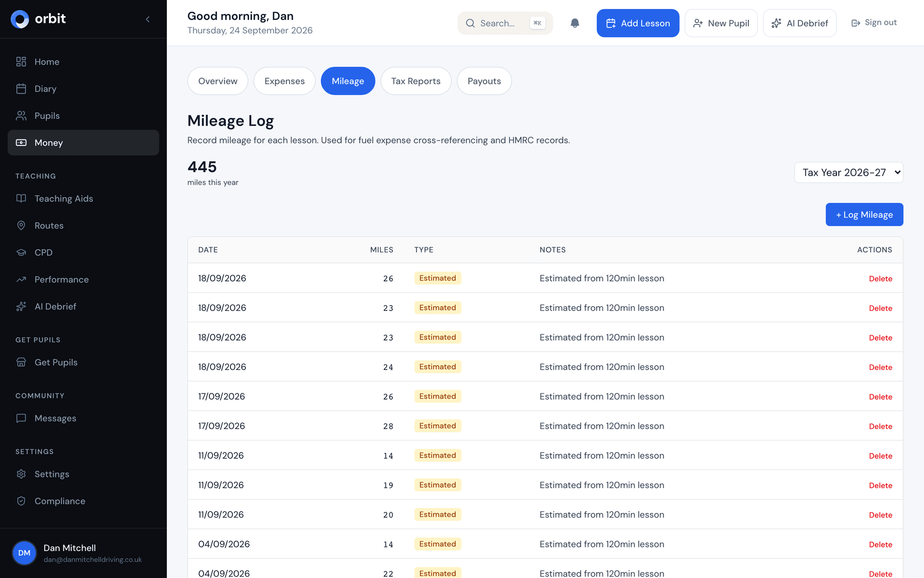Open the Home icon in sidebar
This screenshot has height=578, width=924.
coord(21,62)
